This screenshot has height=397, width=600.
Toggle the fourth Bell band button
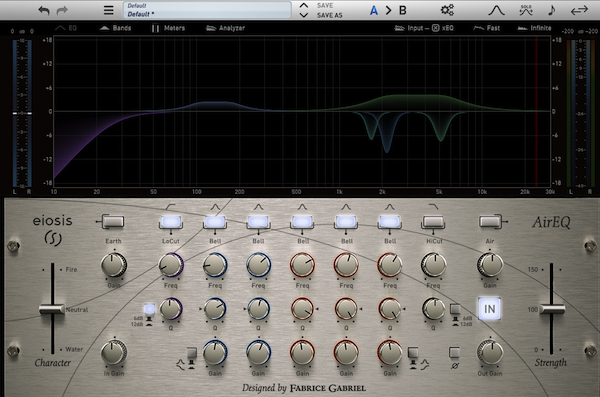pos(346,222)
